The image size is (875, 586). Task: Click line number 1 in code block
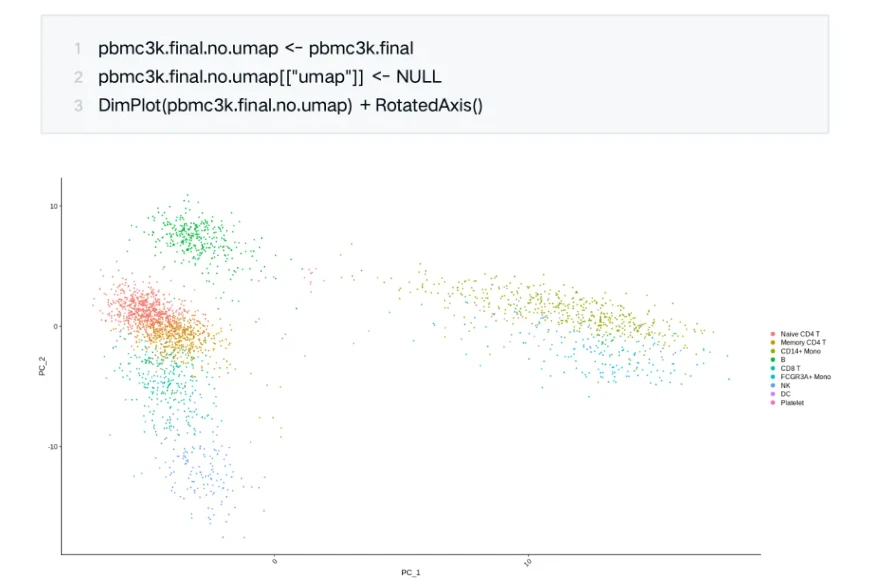click(x=77, y=47)
